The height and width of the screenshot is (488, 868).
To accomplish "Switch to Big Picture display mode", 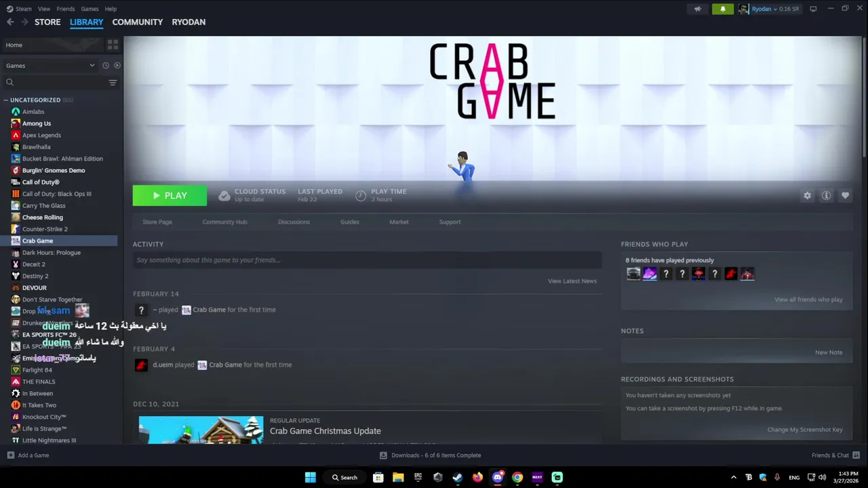I will (813, 9).
